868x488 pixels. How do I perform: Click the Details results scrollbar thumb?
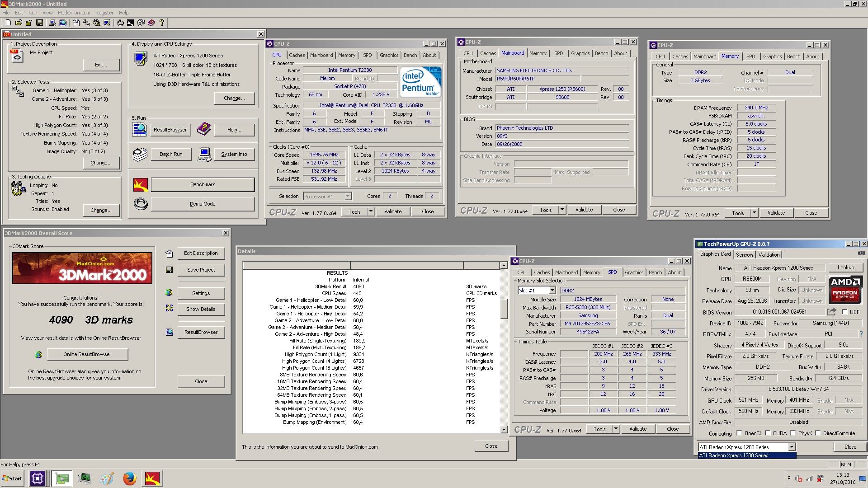click(x=504, y=308)
